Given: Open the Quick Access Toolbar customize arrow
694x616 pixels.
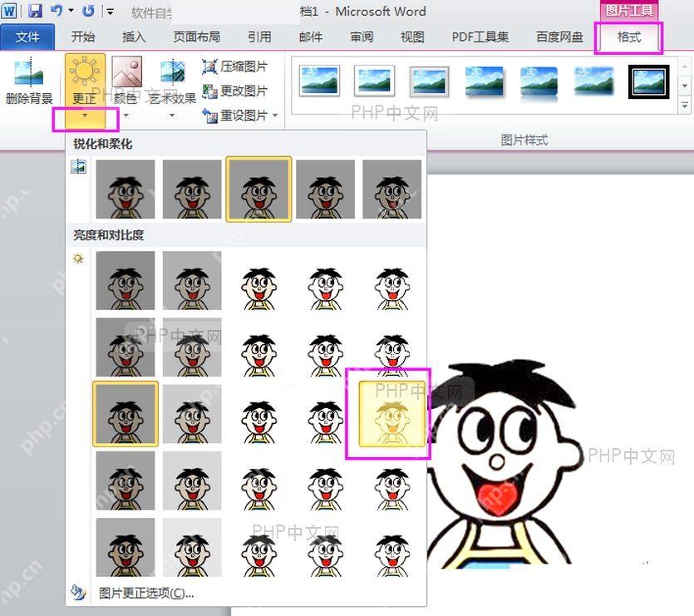Looking at the screenshot, I should click(110, 12).
